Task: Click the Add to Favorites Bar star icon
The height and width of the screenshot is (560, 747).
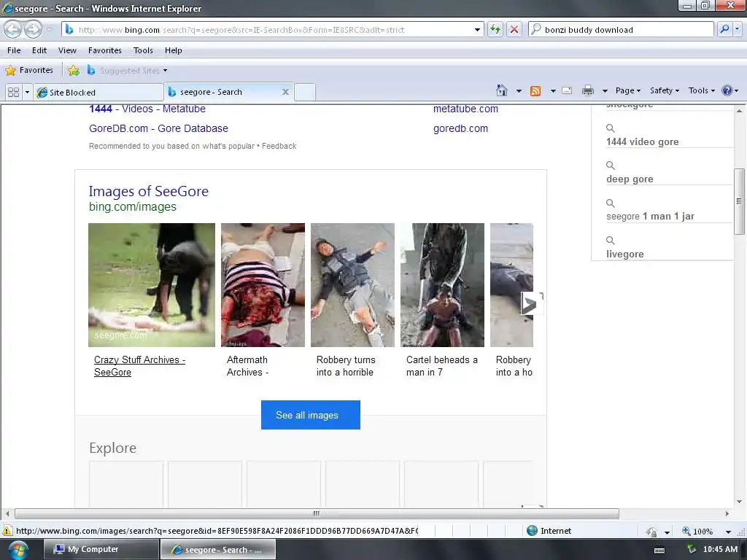Action: [x=74, y=71]
